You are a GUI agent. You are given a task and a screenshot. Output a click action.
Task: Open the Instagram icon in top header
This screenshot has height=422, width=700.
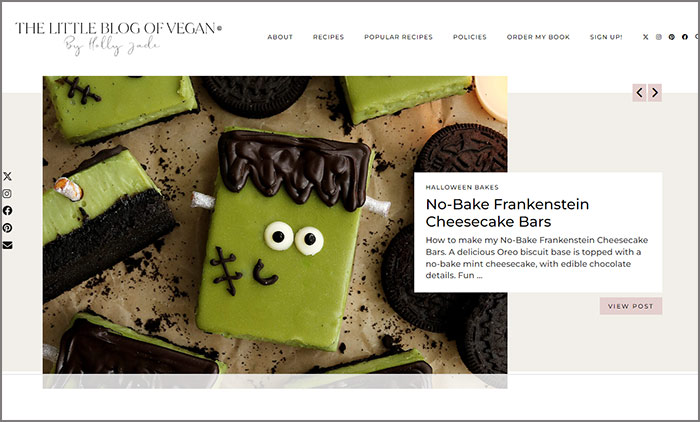point(658,37)
